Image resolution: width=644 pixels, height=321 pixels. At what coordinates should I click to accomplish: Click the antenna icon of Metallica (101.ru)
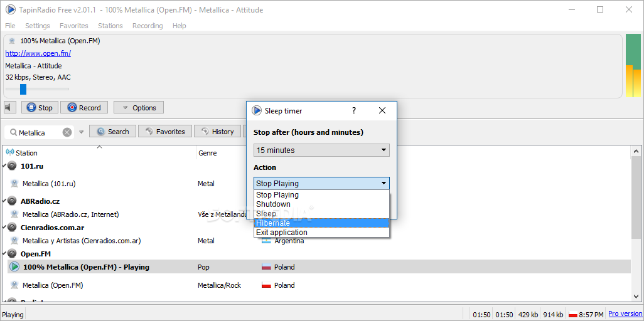[x=14, y=184]
